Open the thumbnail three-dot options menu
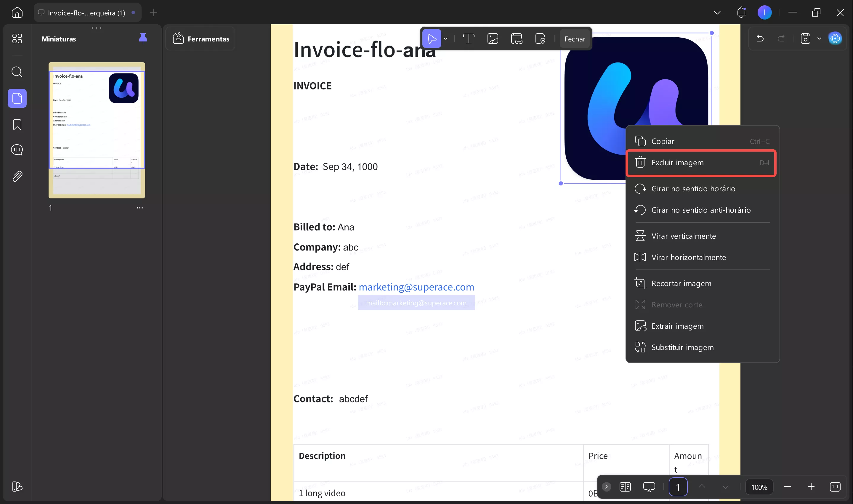 [140, 208]
